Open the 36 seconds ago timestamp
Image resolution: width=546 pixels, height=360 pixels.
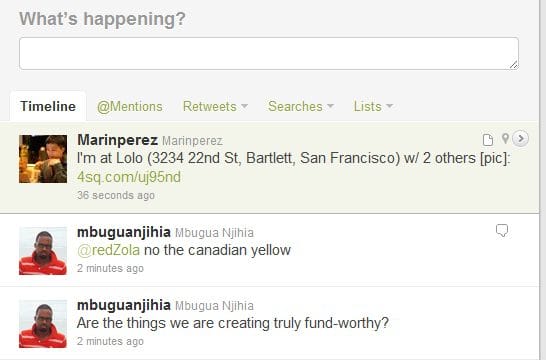(x=116, y=195)
